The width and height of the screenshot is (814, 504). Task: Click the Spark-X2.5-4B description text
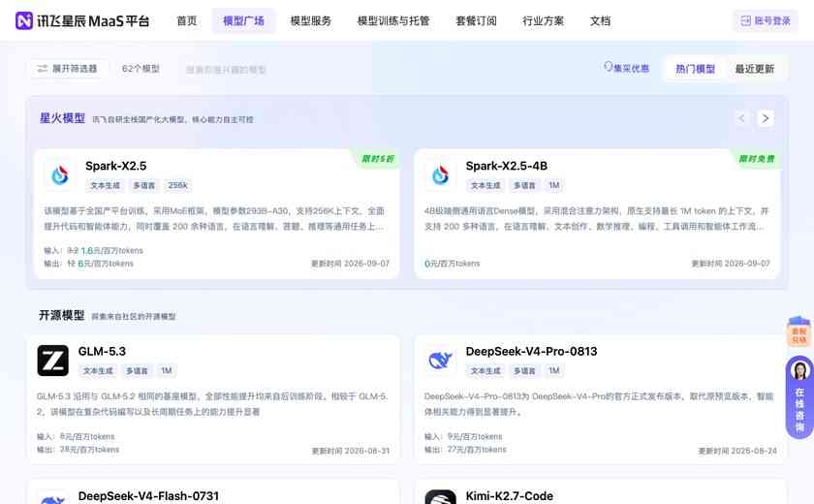tap(597, 218)
